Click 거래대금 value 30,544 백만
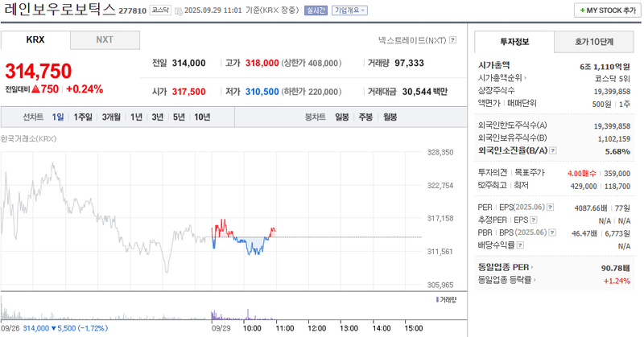This screenshot has height=337, width=644. [425, 92]
